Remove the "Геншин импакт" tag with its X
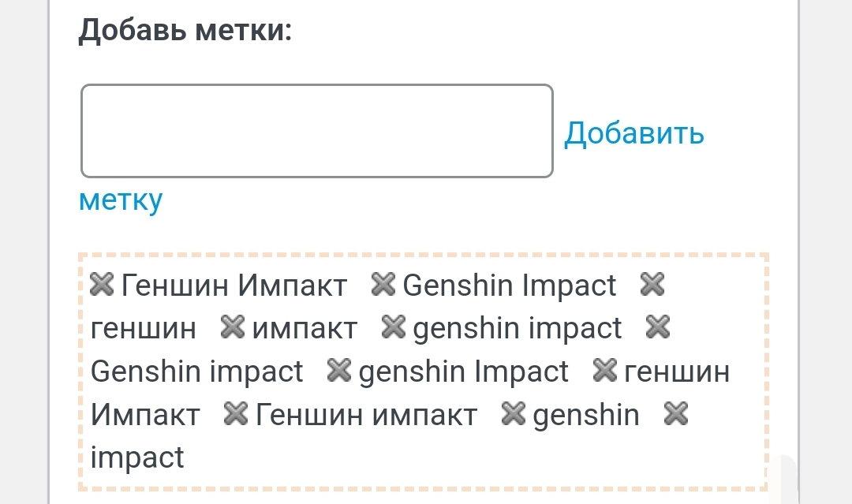852x504 pixels. [237, 413]
